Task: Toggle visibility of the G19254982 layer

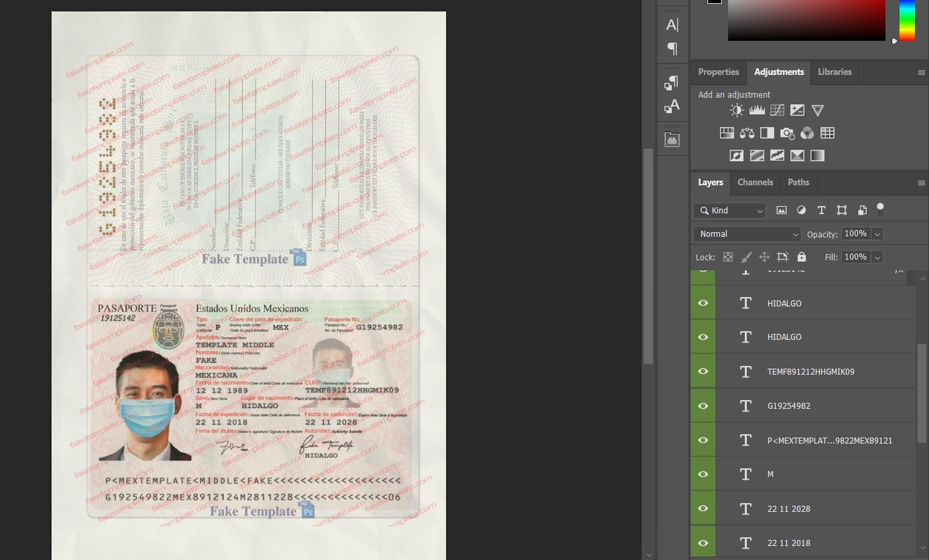Action: [703, 406]
